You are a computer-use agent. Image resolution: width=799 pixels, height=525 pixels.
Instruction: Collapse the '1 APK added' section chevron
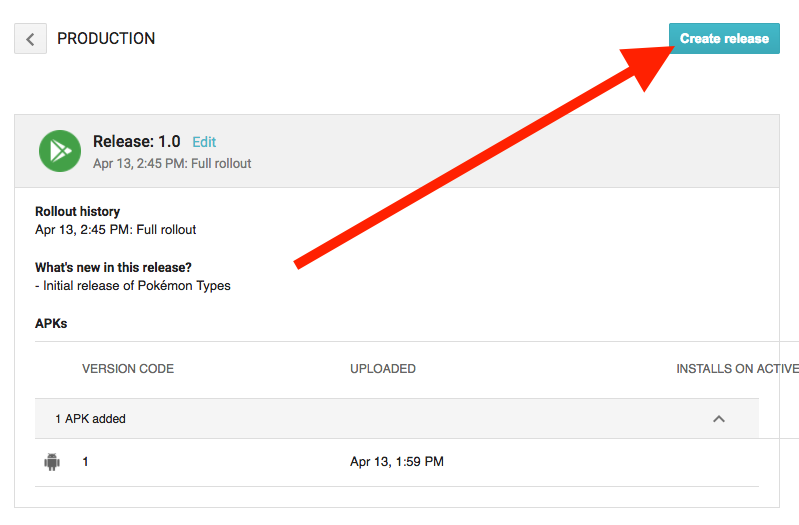[718, 419]
